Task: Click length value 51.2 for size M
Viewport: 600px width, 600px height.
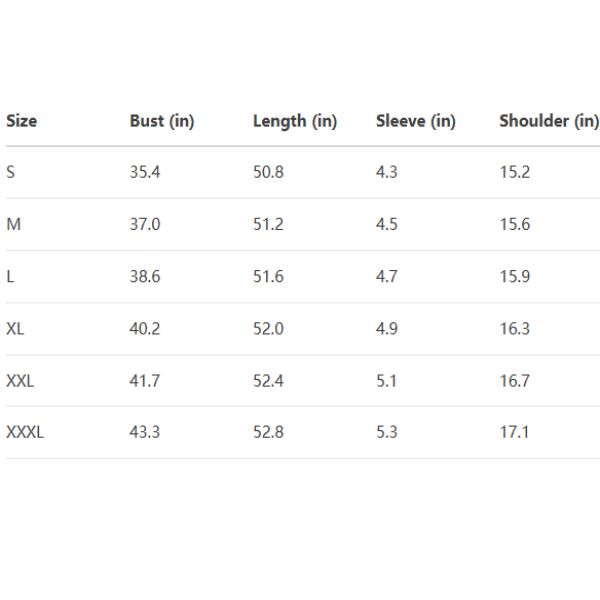Action: click(x=268, y=224)
